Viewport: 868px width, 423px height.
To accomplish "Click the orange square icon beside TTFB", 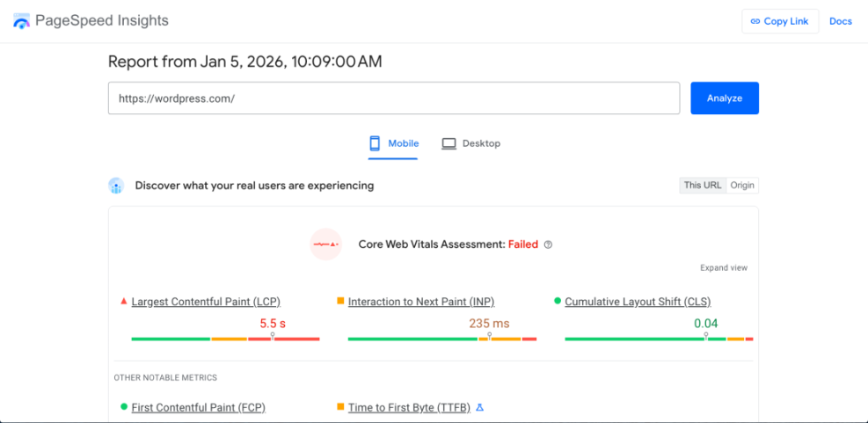I will point(340,407).
